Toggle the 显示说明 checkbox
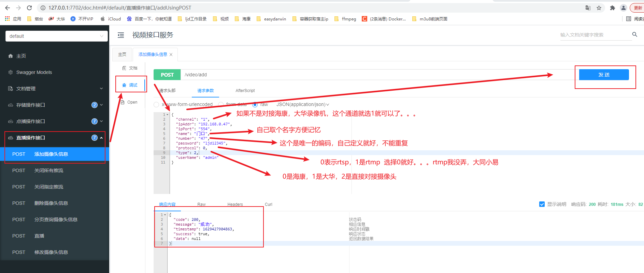Viewport: 644px width, 273px height. click(542, 204)
